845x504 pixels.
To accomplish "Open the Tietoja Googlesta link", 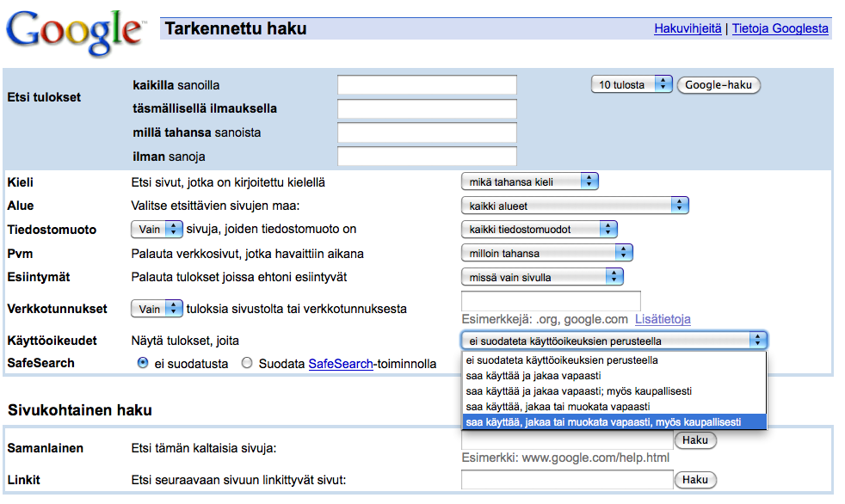I will [x=780, y=28].
